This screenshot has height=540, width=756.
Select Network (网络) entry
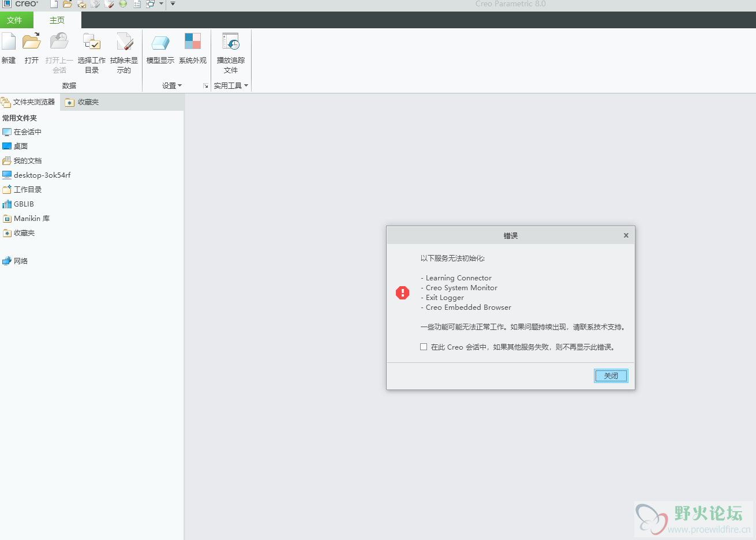tap(15, 261)
